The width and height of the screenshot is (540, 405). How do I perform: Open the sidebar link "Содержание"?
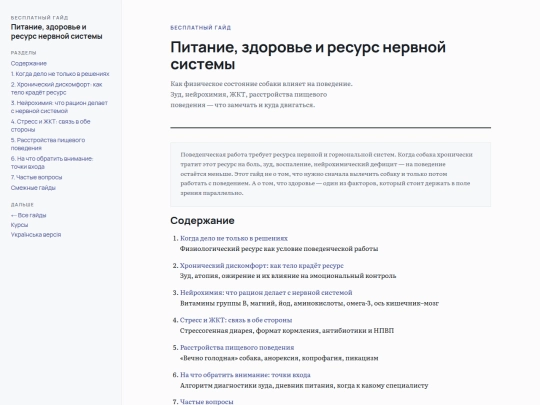[x=29, y=63]
